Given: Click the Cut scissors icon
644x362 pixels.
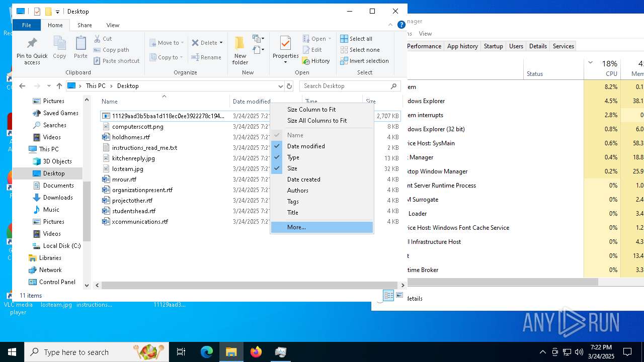Looking at the screenshot, I should [x=98, y=39].
